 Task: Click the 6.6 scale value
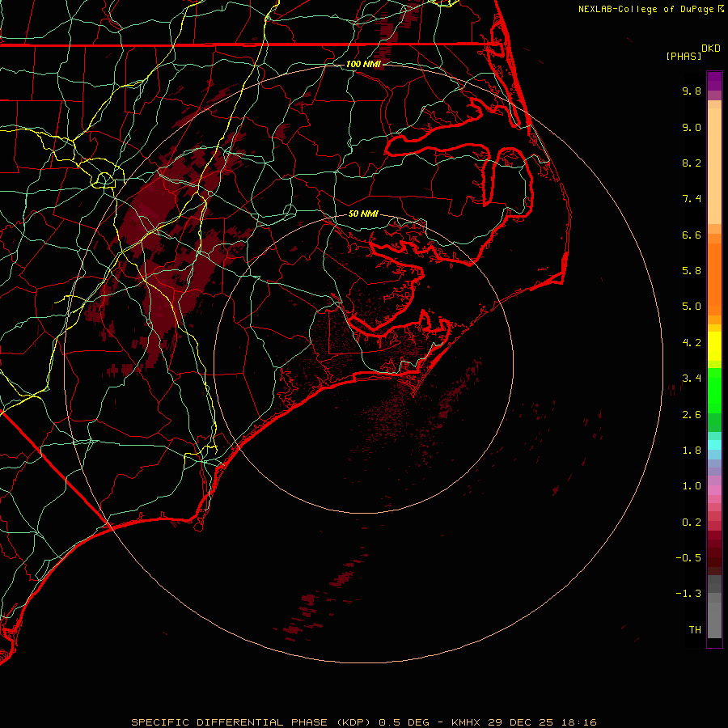692,235
